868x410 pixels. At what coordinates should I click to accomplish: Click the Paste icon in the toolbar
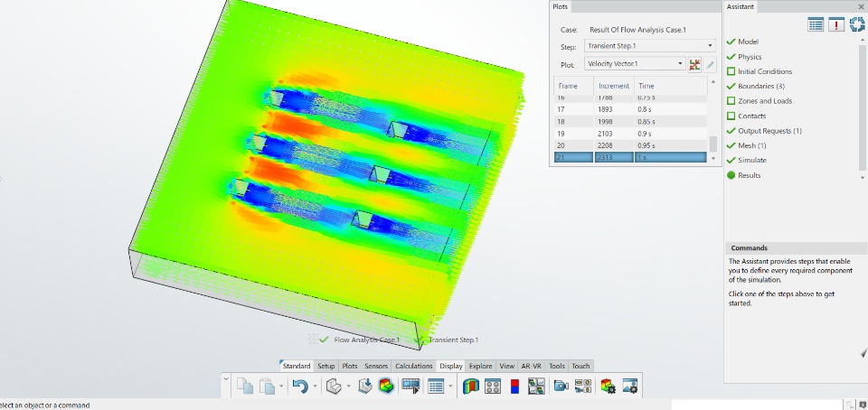[268, 386]
